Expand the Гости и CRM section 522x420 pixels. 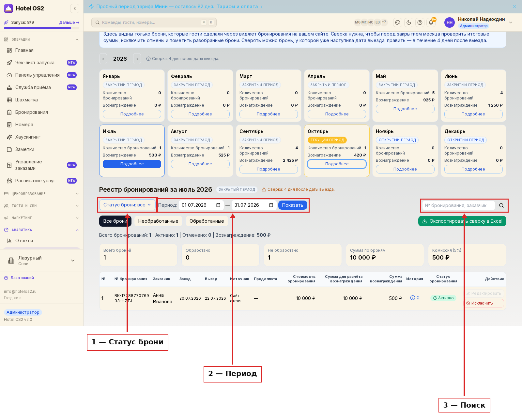pos(41,206)
